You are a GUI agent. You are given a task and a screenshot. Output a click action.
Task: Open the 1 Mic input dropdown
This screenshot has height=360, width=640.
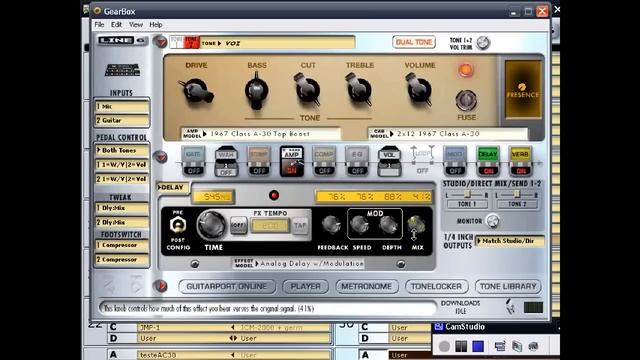pyautogui.click(x=122, y=106)
